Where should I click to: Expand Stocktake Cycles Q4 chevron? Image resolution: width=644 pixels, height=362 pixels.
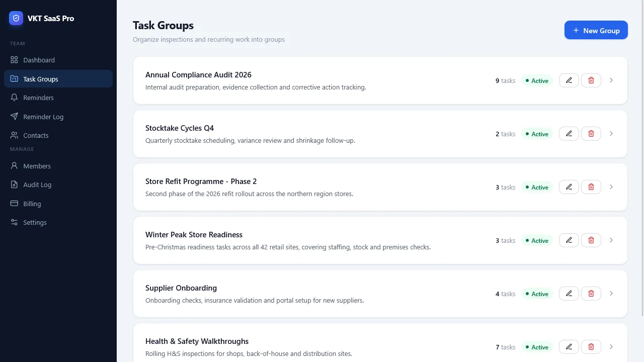point(611,134)
